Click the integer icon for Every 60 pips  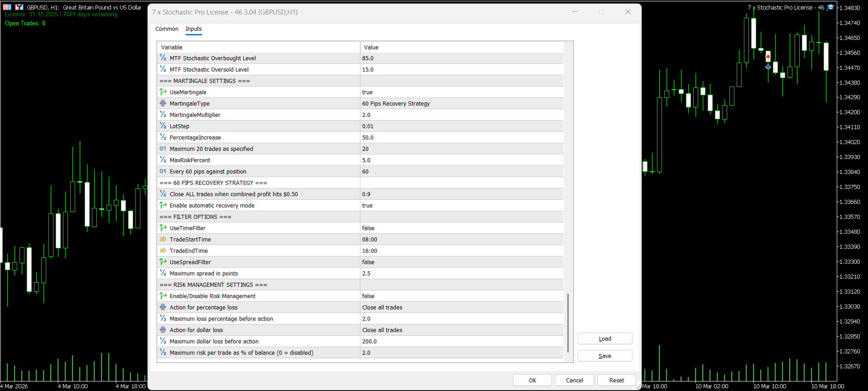(x=163, y=171)
